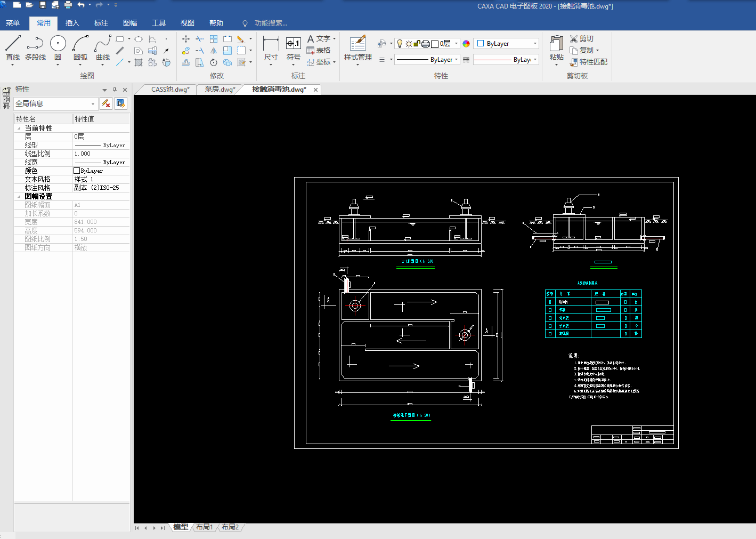756x539 pixels.
Task: Switch to the 视图 ribbon tab
Action: pos(188,23)
